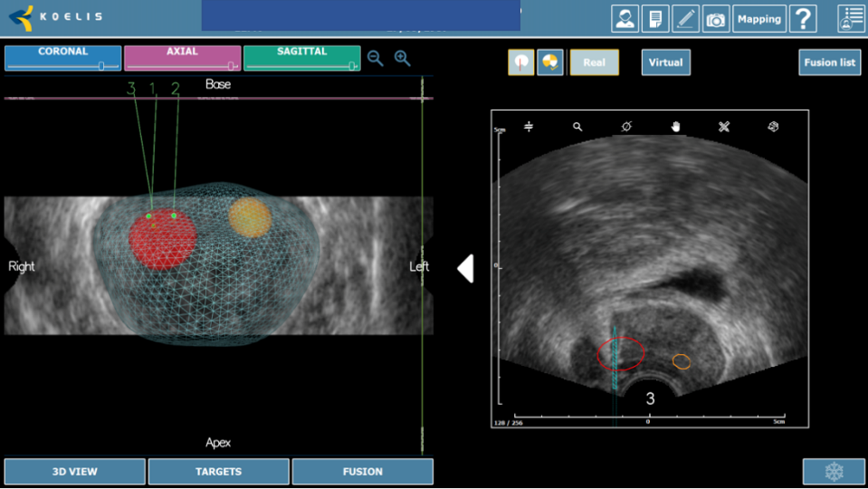Toggle the target overlay display button
Viewport: 868px width, 489px height.
pyautogui.click(x=550, y=62)
